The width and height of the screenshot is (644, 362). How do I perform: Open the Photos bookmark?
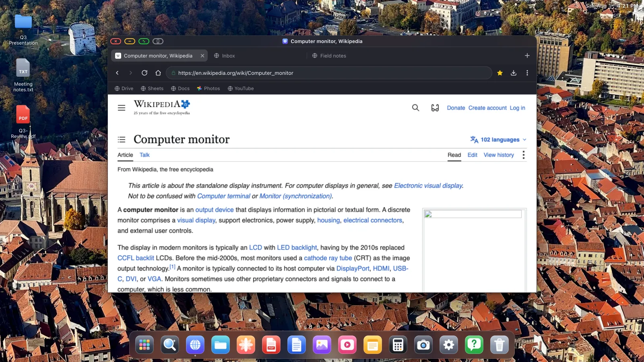[208, 88]
